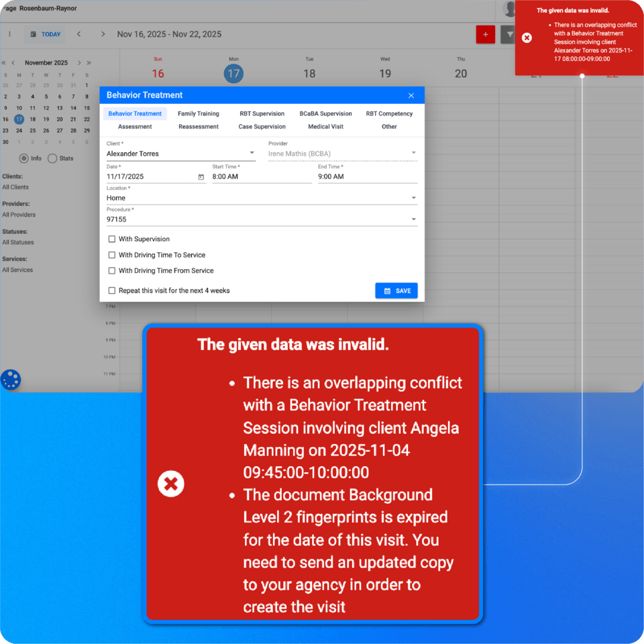Open the filter funnel icon
Image resolution: width=644 pixels, height=644 pixels.
coord(508,34)
